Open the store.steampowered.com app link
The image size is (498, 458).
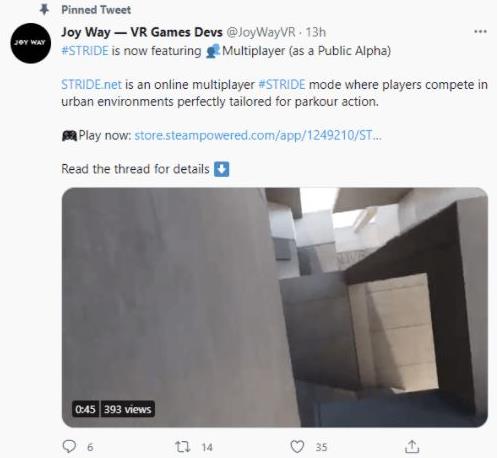click(x=258, y=136)
